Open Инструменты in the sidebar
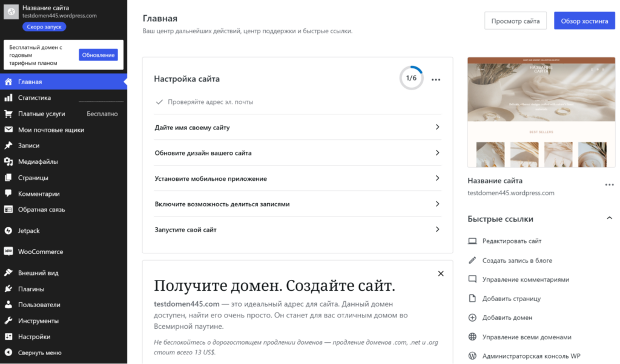The width and height of the screenshot is (620, 364). (64, 320)
